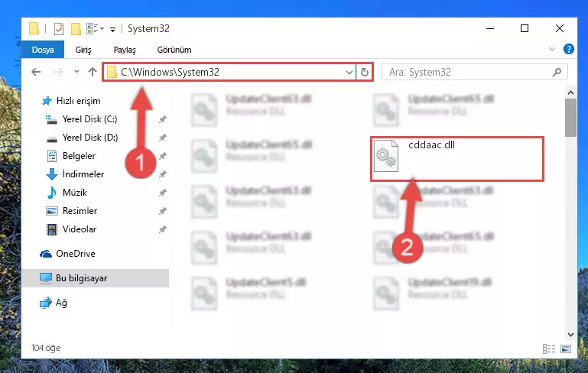Open the Explorer help icon

(x=568, y=49)
